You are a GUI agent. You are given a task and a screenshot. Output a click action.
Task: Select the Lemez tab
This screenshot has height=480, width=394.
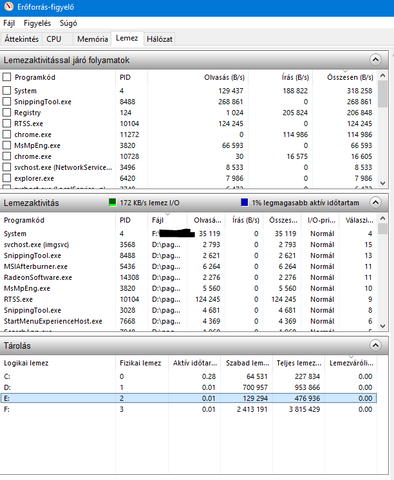point(127,38)
